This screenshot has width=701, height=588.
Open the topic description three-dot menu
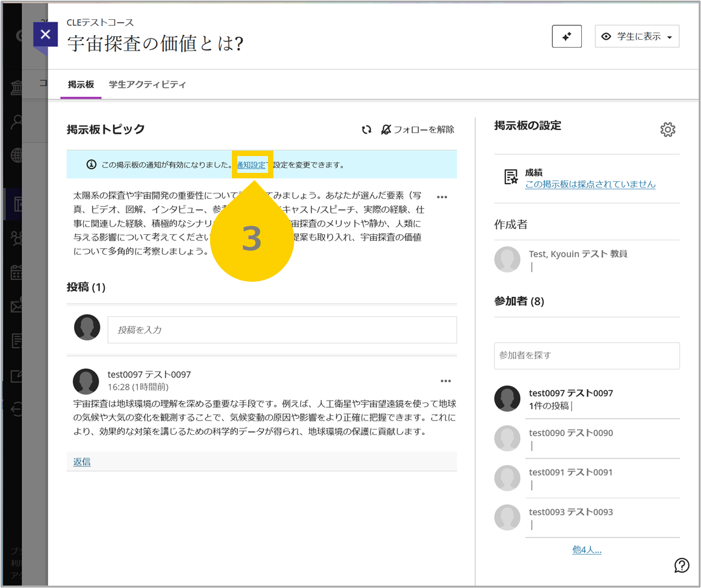pyautogui.click(x=441, y=197)
